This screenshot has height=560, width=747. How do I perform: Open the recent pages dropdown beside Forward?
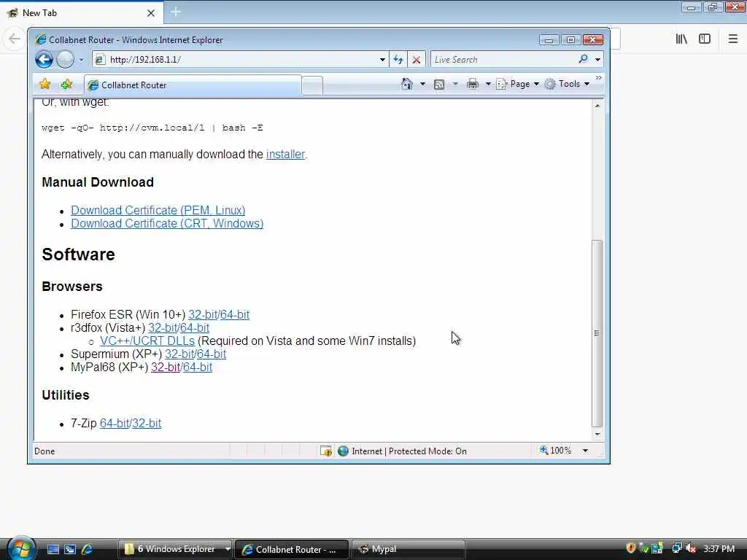82,60
